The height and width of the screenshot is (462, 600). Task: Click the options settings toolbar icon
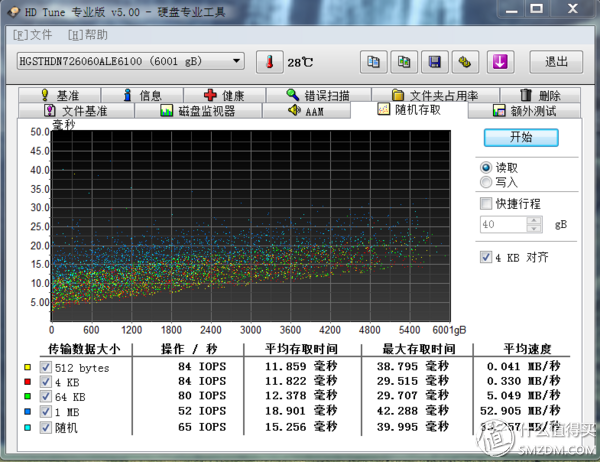coord(464,61)
